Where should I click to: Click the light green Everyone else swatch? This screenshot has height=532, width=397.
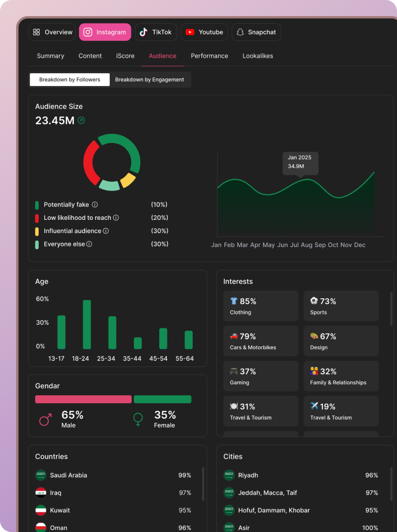coord(37,245)
